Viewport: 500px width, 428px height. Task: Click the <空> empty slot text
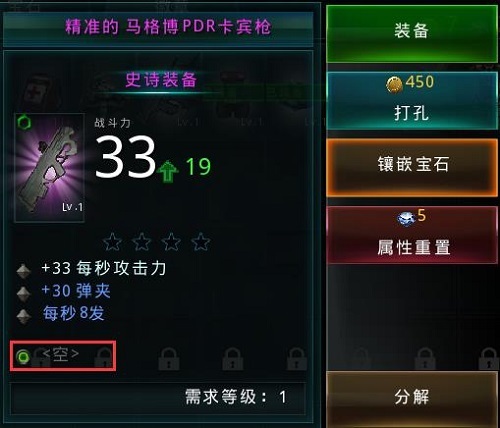pyautogui.click(x=61, y=354)
